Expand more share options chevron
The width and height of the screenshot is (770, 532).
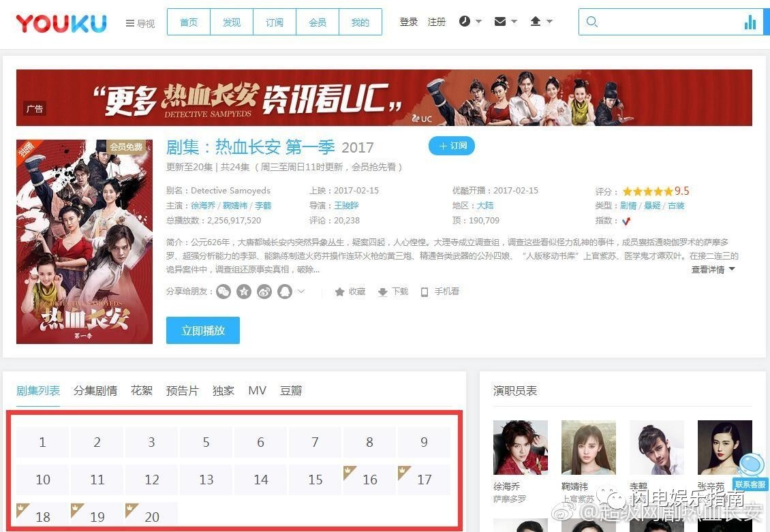301,291
